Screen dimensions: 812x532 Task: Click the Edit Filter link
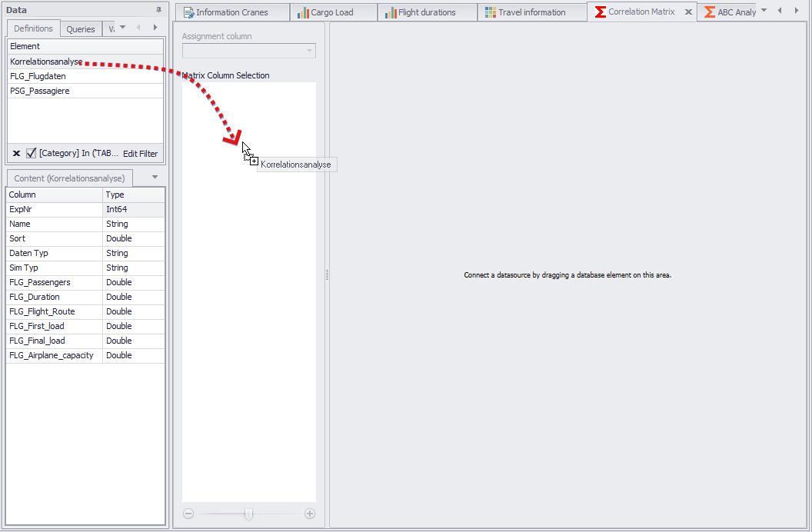coord(140,153)
